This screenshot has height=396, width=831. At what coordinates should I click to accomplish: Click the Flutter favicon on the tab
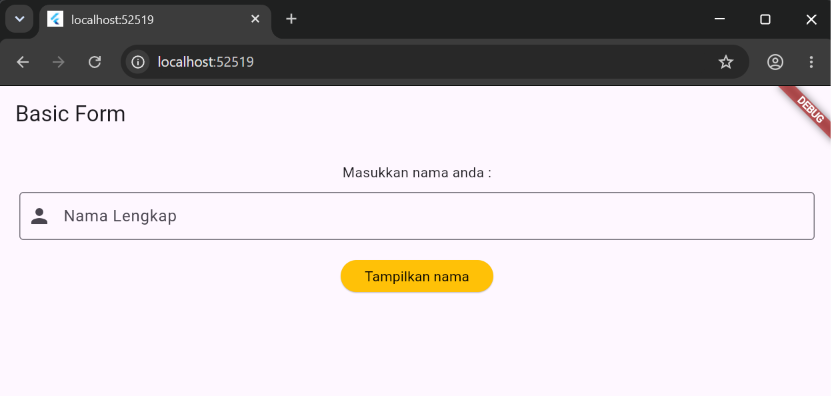55,19
